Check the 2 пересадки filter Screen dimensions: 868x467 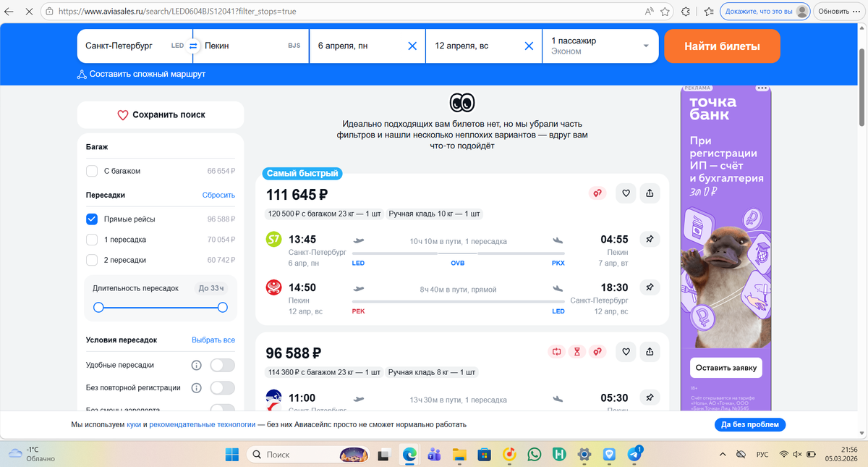click(92, 260)
